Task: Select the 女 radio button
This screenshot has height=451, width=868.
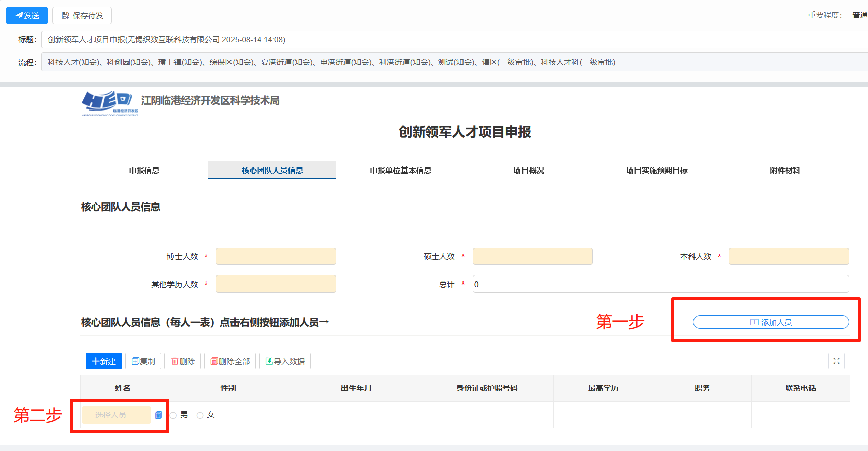Action: 200,415
